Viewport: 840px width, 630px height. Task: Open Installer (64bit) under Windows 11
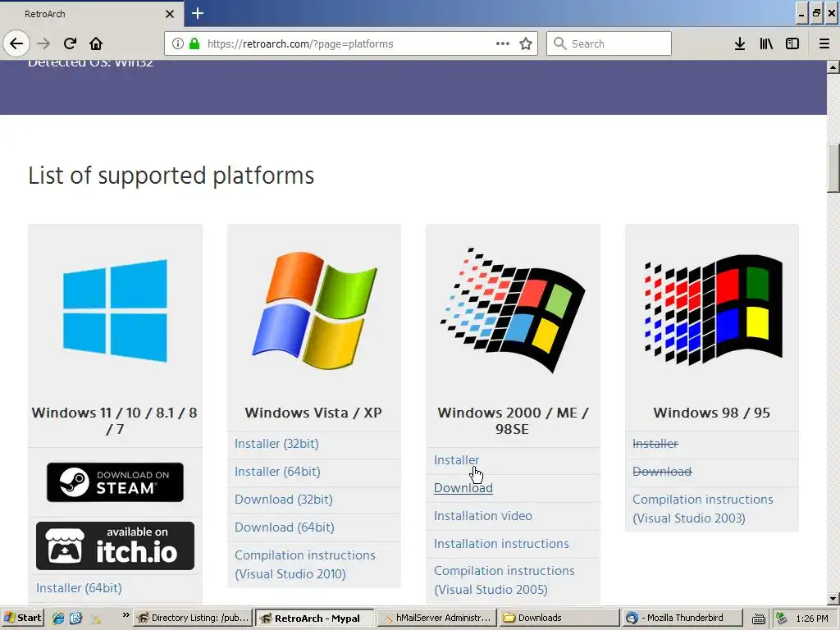coord(79,587)
